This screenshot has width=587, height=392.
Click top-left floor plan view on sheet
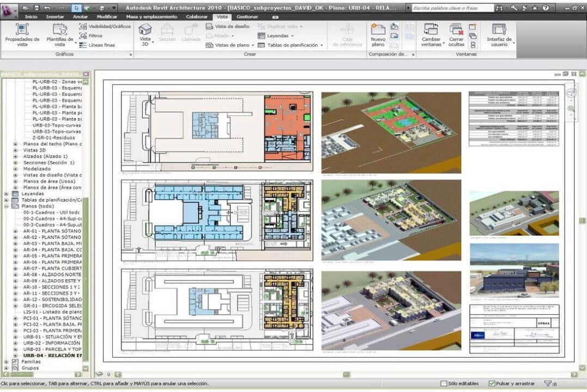pos(217,131)
